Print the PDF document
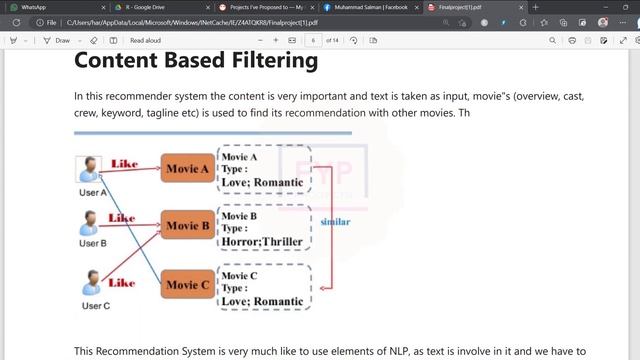Viewport: 640px width, 360px height. pos(572,40)
